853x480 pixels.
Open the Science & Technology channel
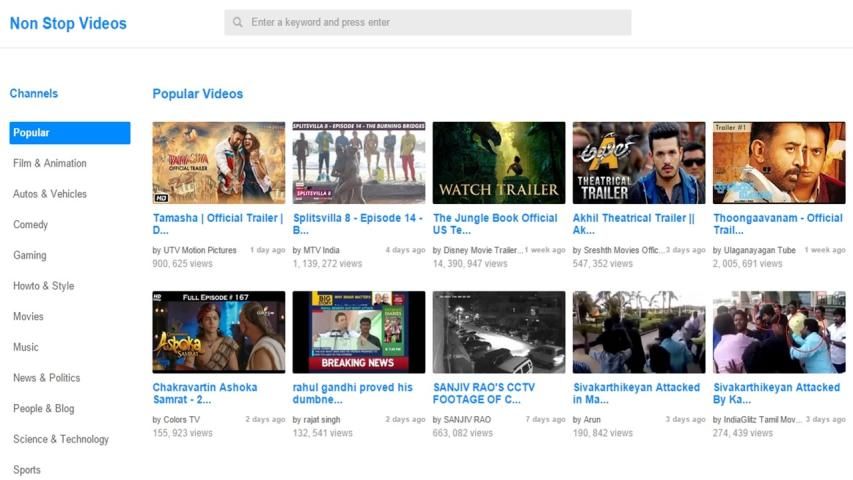click(61, 439)
